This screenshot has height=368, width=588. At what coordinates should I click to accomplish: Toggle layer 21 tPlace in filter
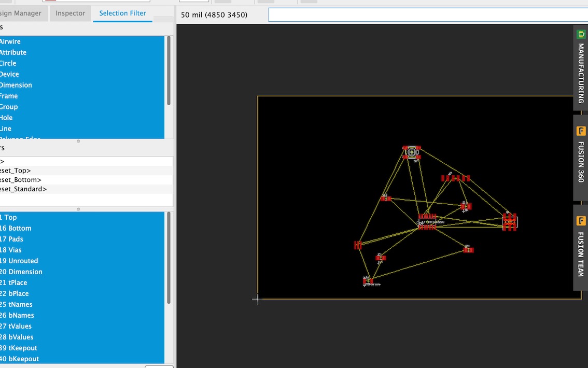[x=82, y=282]
